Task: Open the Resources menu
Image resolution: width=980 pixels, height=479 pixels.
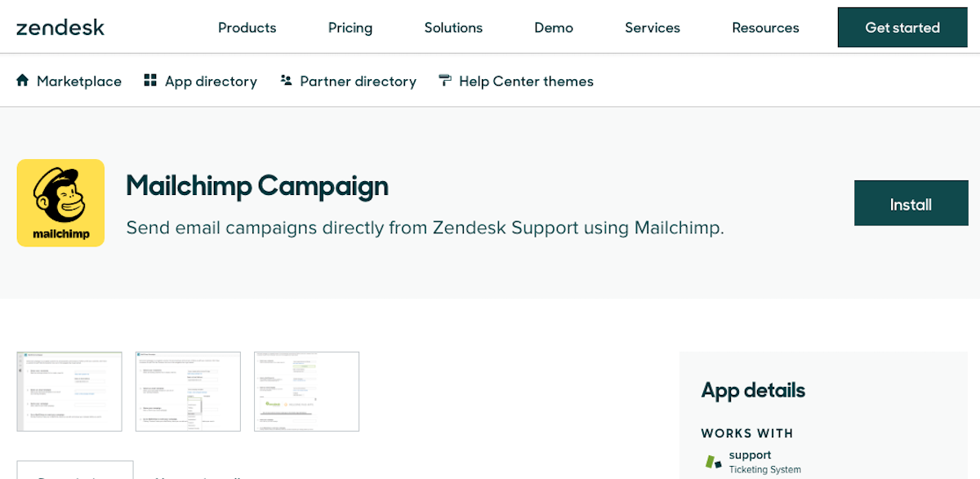Action: [765, 27]
